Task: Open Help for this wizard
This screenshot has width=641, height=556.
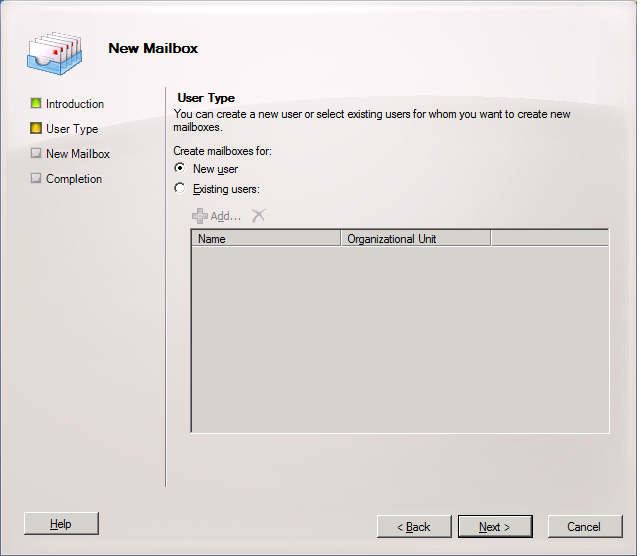Action: coord(61,524)
